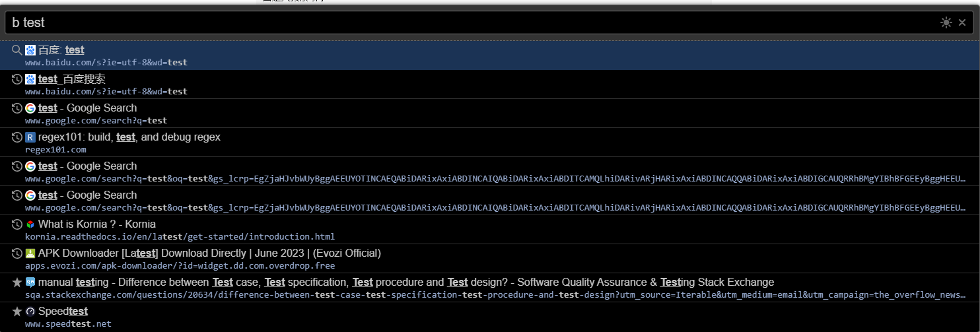Open the "manual testing - Difference between Test case" bookmark

[490, 288]
